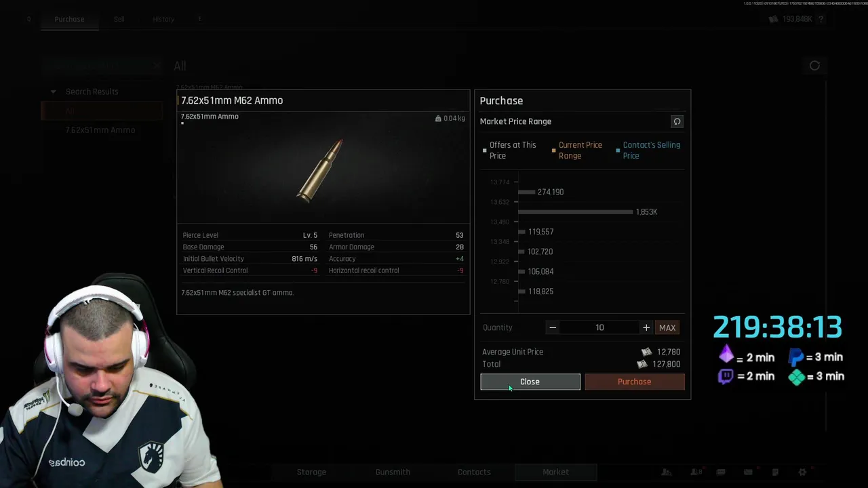Open the chat messages icon
Viewport: 868px width, 488px height.
(x=721, y=472)
